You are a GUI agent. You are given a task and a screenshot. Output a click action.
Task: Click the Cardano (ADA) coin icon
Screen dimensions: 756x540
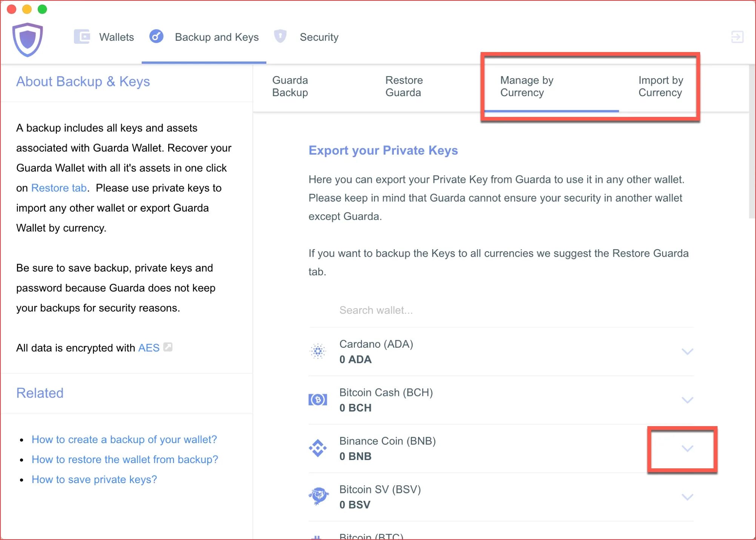(318, 351)
